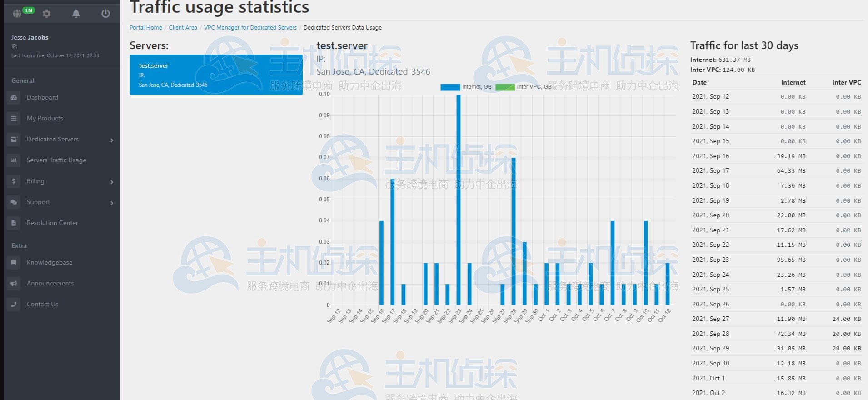Click the Dashboard sidebar icon
This screenshot has height=400, width=868.
point(14,97)
